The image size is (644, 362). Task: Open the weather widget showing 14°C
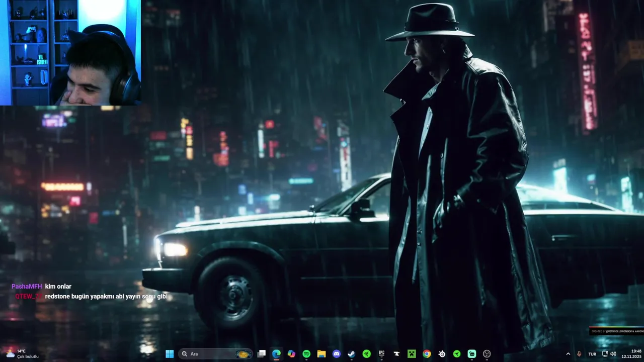point(22,353)
